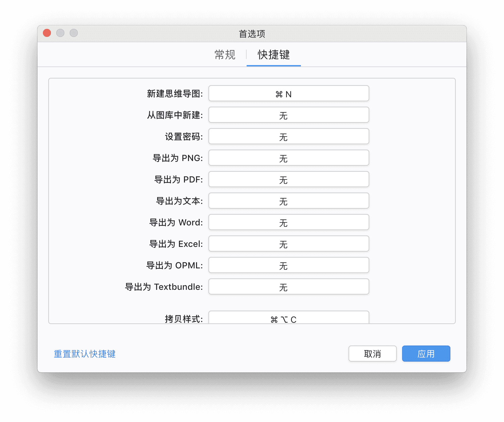Select the 设置密码 shortcut field
This screenshot has width=504, height=422.
click(x=288, y=136)
